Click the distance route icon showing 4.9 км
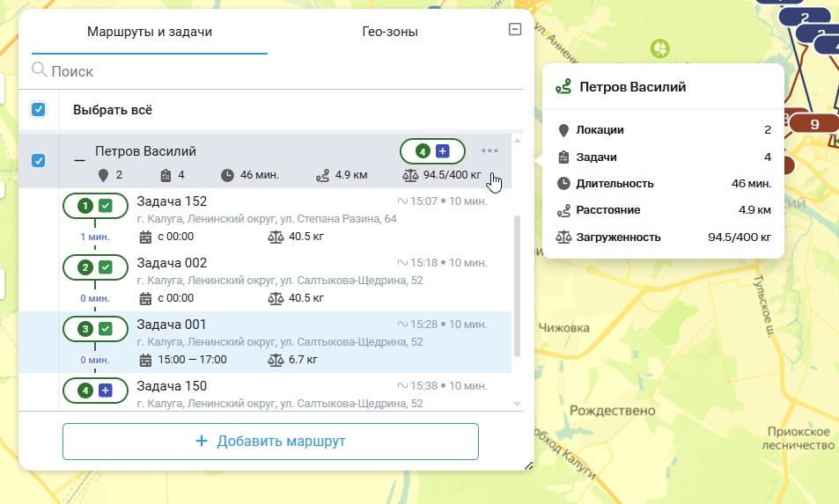This screenshot has height=504, width=839. pyautogui.click(x=322, y=175)
